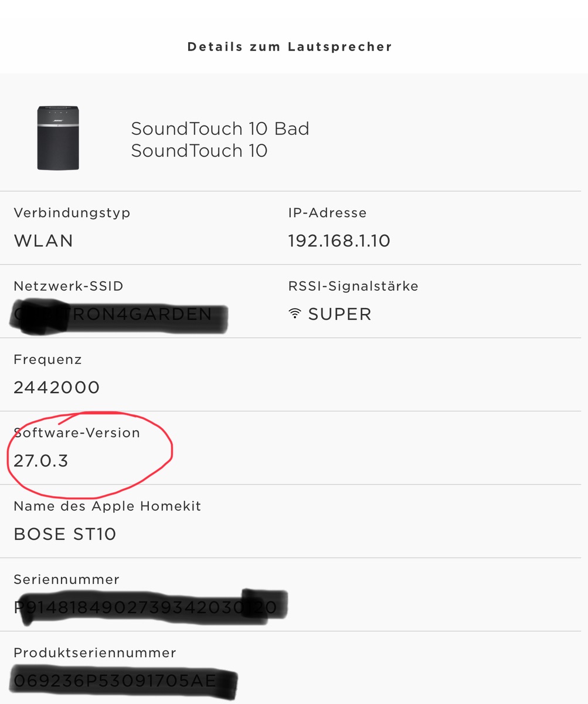This screenshot has height=704, width=588.
Task: Select the BOSE ST10 HomeKit name
Action: 65,534
